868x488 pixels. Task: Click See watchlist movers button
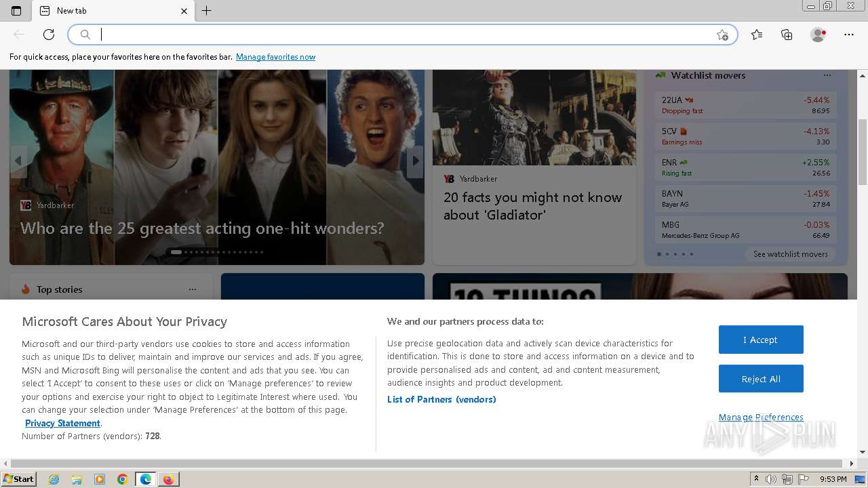pos(790,254)
